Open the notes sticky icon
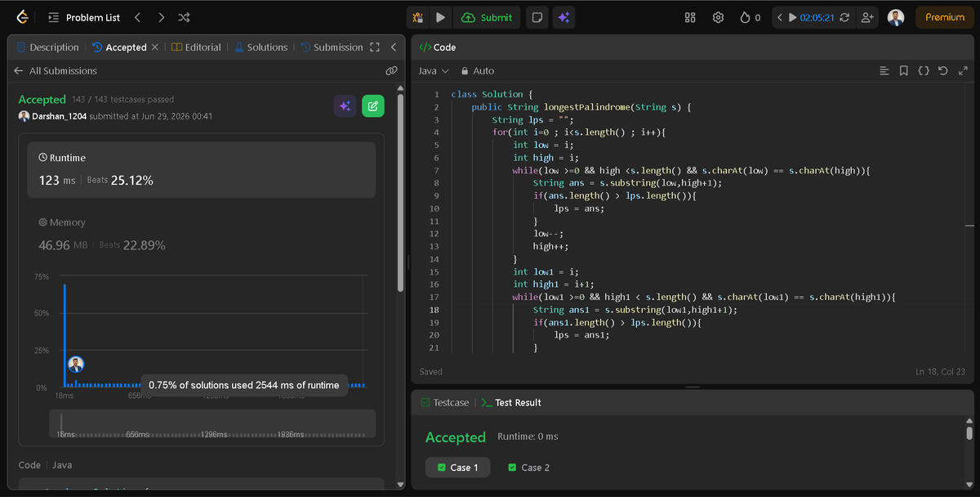 click(537, 17)
